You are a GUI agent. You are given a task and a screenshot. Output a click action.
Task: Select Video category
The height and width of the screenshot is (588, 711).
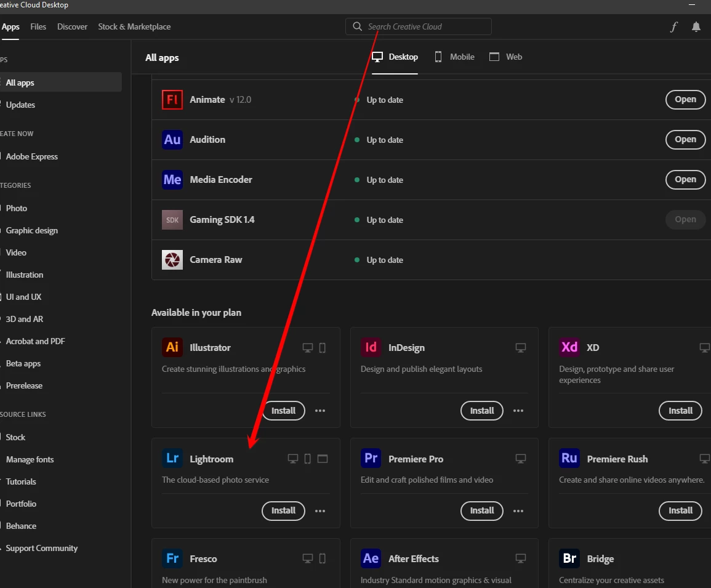coord(16,252)
